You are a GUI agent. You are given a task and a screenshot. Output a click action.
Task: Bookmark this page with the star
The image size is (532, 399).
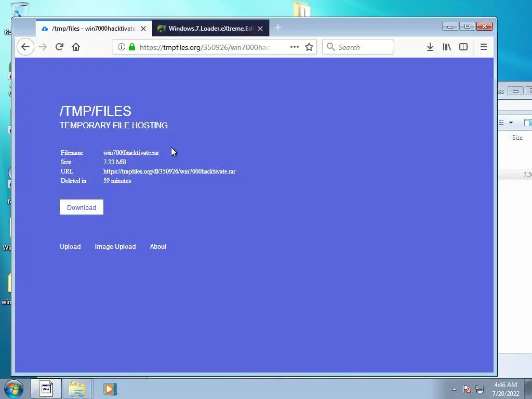309,47
